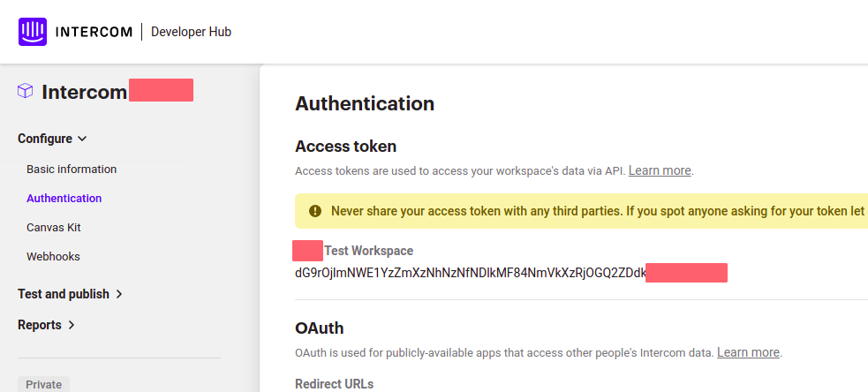
Task: Click the INTERCOM wordmark text
Action: 94,32
